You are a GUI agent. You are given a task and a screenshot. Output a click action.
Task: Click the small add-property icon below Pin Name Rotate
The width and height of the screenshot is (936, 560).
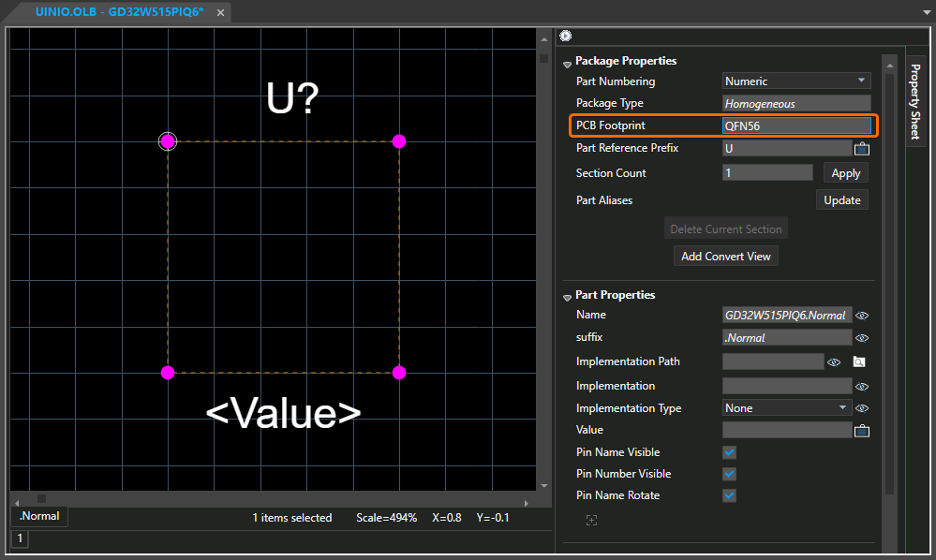click(591, 521)
